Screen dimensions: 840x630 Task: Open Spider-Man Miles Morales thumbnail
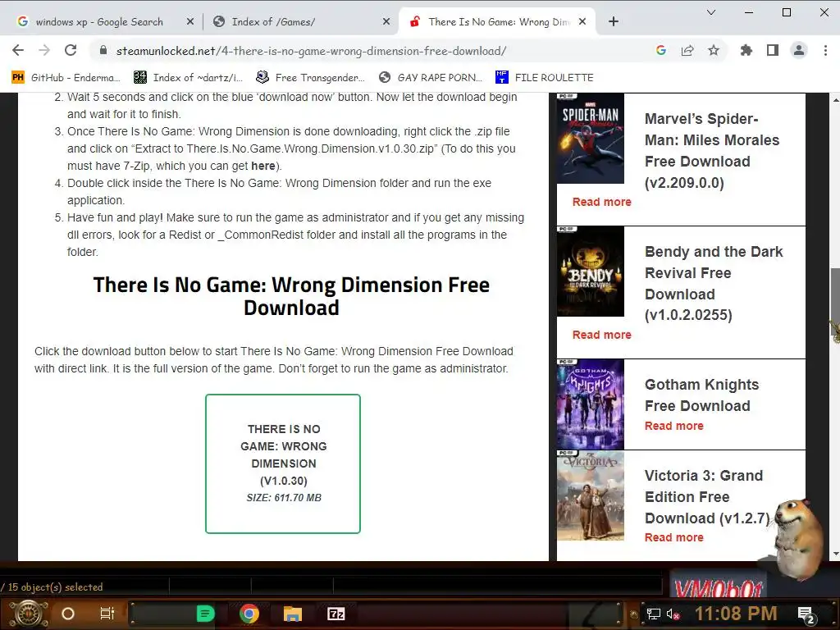coord(591,138)
